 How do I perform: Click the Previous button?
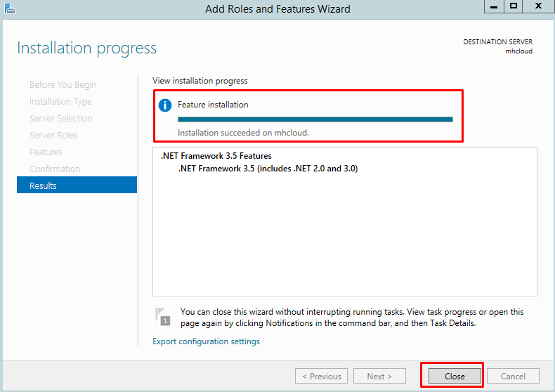click(x=321, y=376)
